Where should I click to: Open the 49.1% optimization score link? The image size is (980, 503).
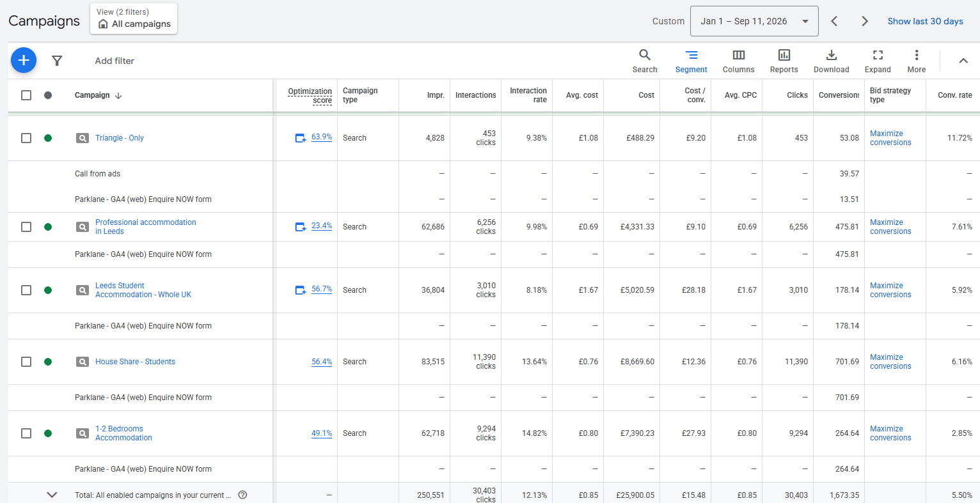(322, 433)
